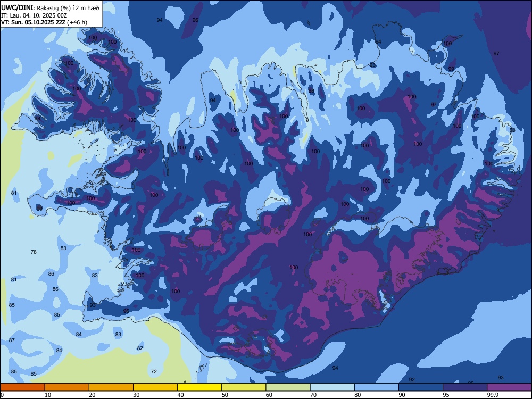Click the 92 humidity value on the map
Image resolution: width=532 pixels, height=399 pixels.
point(412,379)
